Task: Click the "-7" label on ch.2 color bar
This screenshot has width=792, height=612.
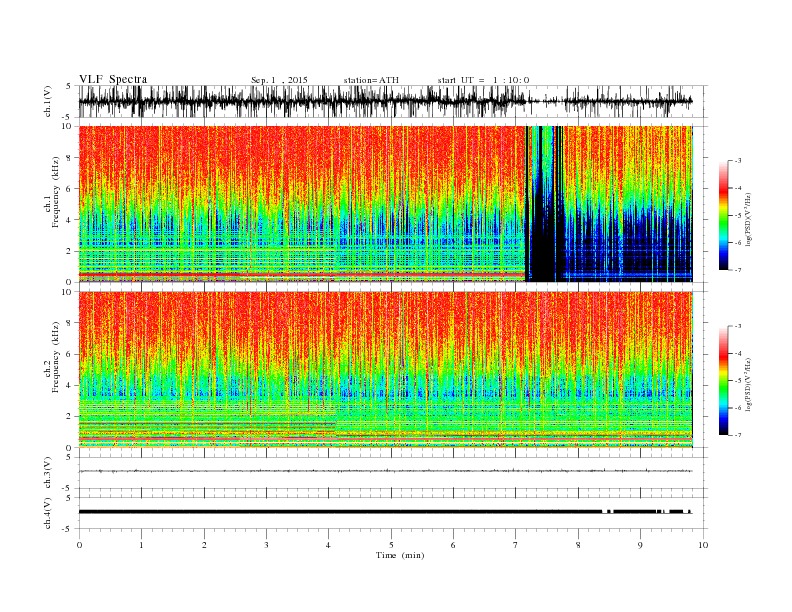Action: click(x=738, y=435)
